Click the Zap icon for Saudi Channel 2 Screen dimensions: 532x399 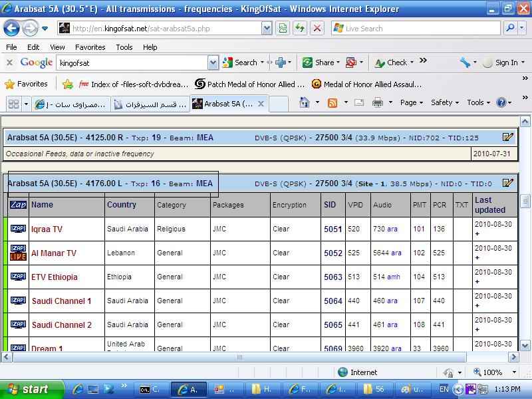click(x=18, y=325)
